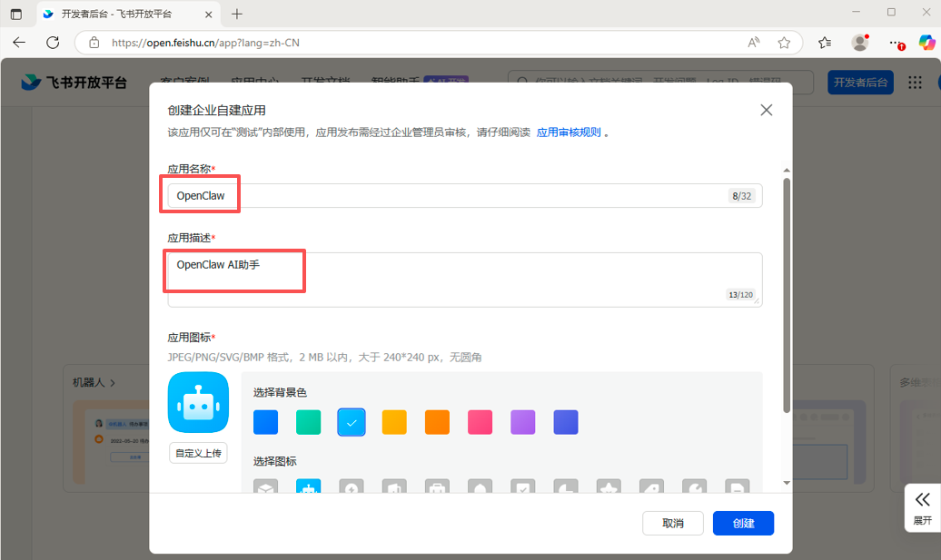Select the checkmark app icon
Viewport: 941px width, 560px height.
522,487
